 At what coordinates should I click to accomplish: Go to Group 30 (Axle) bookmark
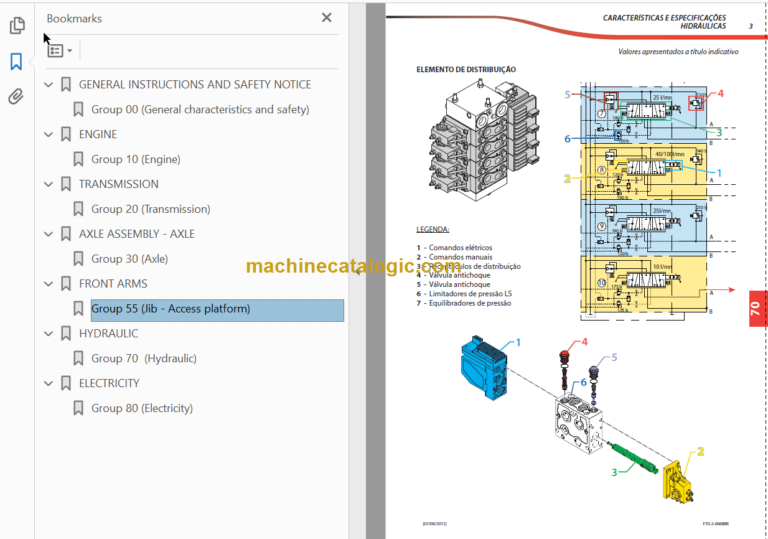coord(130,259)
